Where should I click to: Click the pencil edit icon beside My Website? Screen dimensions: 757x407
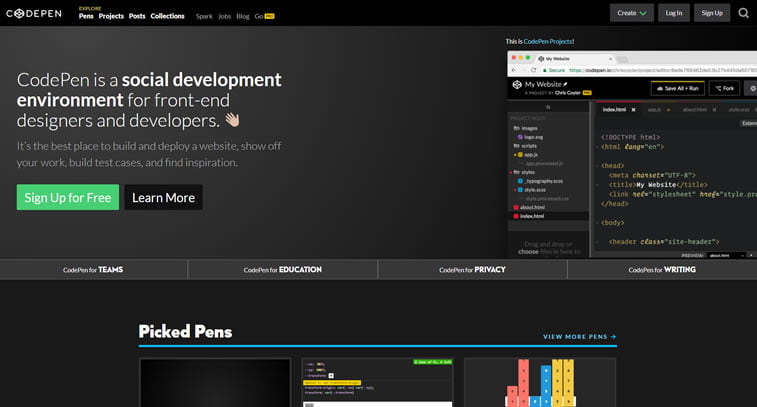565,84
